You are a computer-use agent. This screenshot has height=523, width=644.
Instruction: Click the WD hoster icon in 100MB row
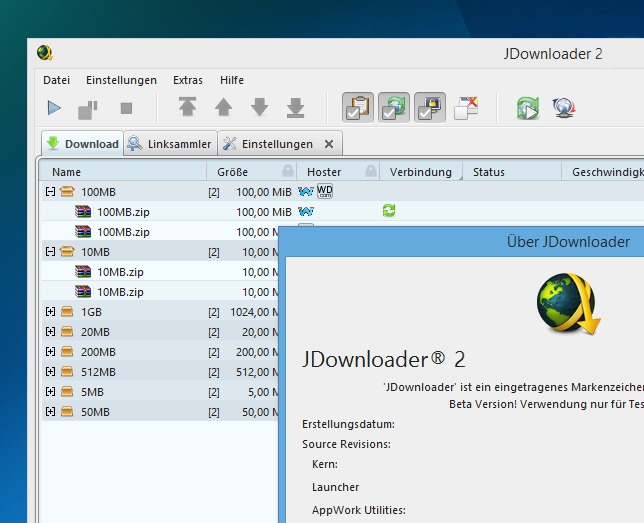(325, 191)
